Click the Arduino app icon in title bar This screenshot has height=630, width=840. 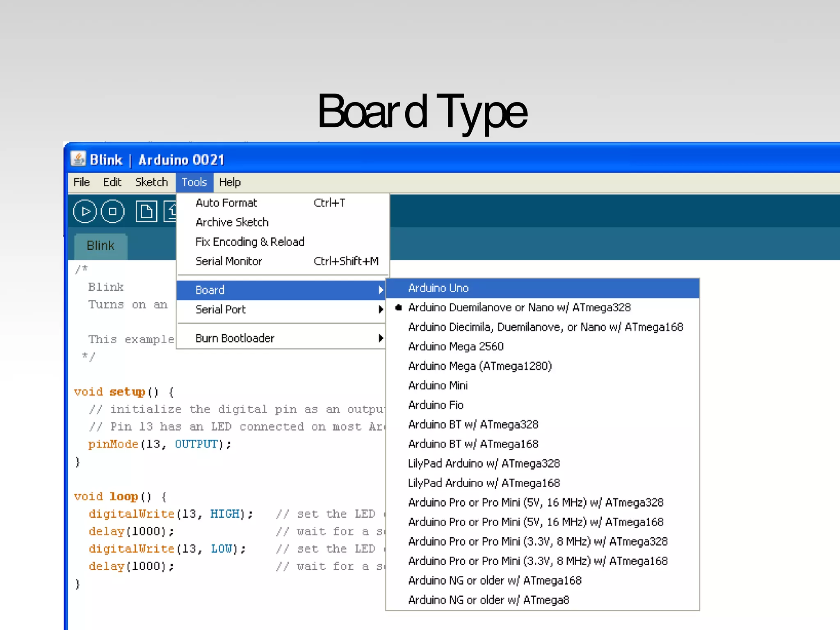[x=78, y=159]
